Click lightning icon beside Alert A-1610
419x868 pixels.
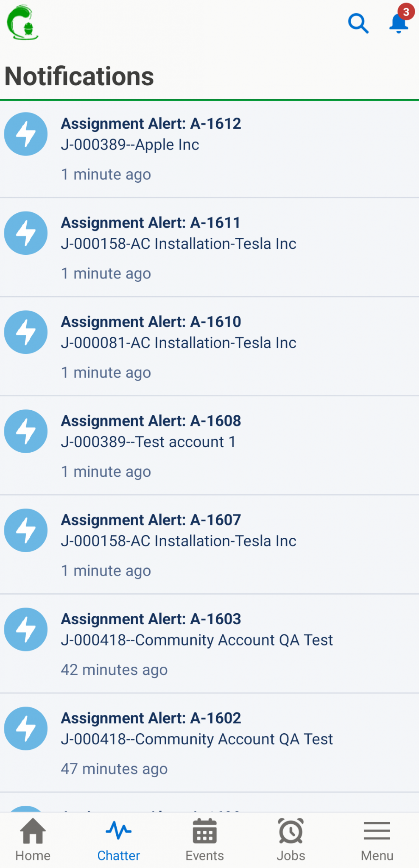(26, 332)
